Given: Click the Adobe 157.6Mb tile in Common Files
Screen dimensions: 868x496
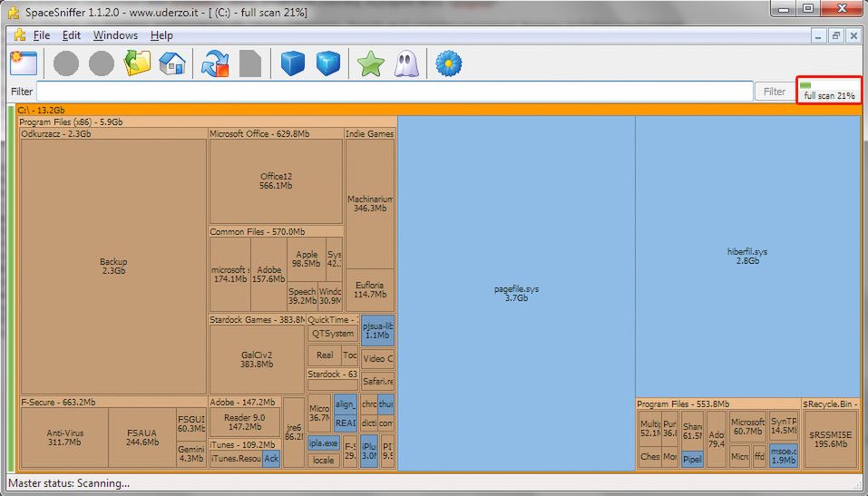Looking at the screenshot, I should point(268,275).
